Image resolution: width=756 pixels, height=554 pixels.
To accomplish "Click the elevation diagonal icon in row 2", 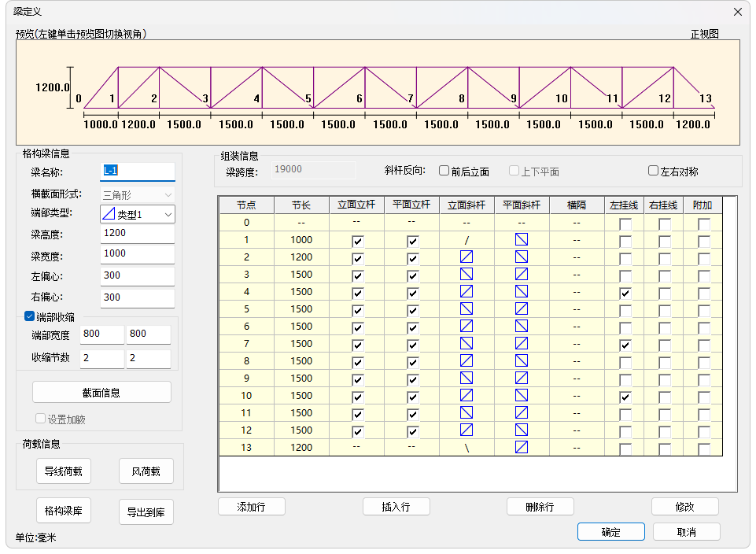I will coord(467,257).
